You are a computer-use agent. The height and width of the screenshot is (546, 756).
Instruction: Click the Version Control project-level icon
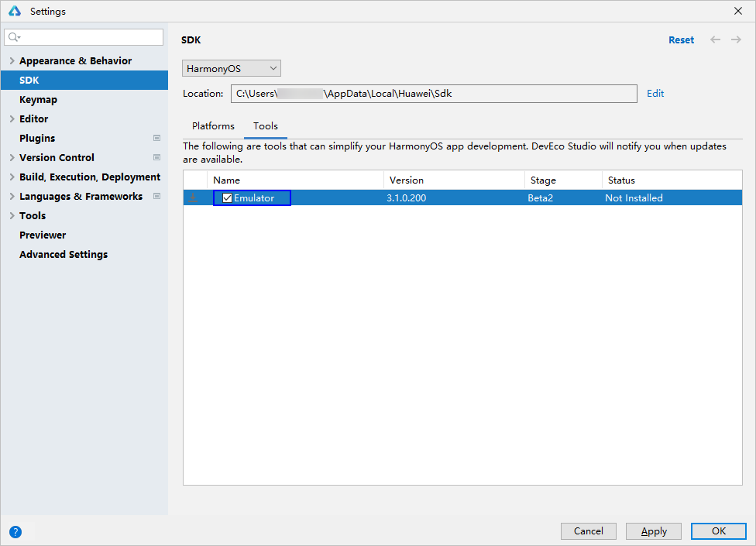pyautogui.click(x=156, y=157)
